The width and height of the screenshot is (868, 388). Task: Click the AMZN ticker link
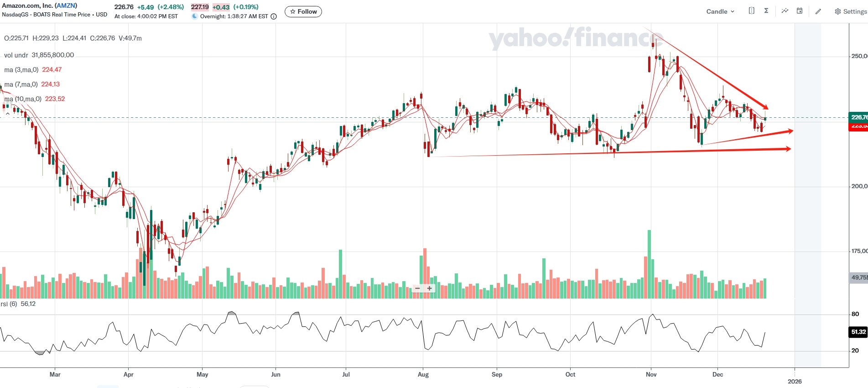(66, 5)
